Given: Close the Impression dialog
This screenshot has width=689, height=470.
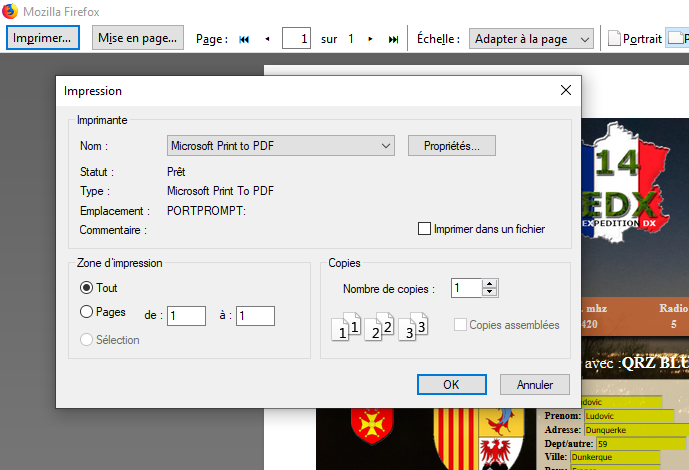Looking at the screenshot, I should point(565,90).
